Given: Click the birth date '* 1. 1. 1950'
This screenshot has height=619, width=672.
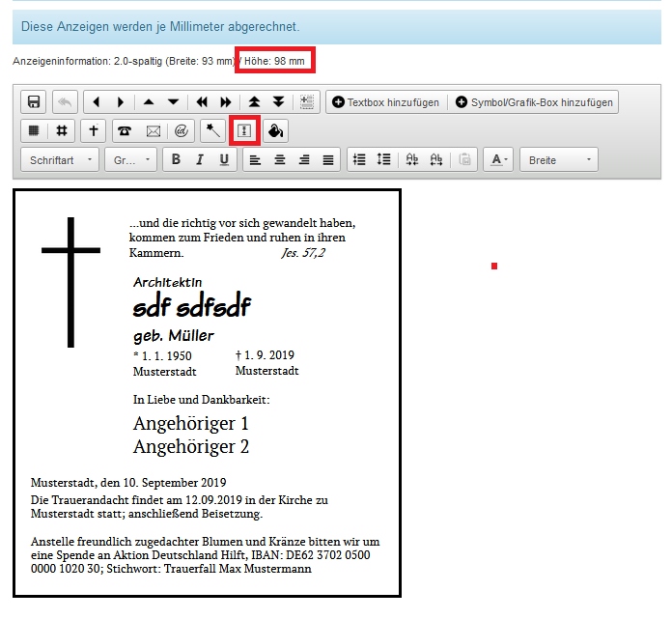Looking at the screenshot, I should coord(162,355).
